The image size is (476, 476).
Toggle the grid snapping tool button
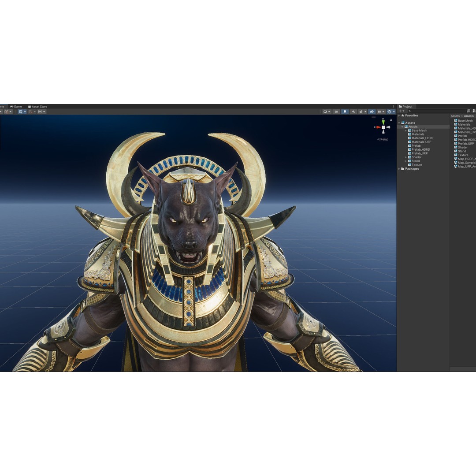click(x=20, y=112)
